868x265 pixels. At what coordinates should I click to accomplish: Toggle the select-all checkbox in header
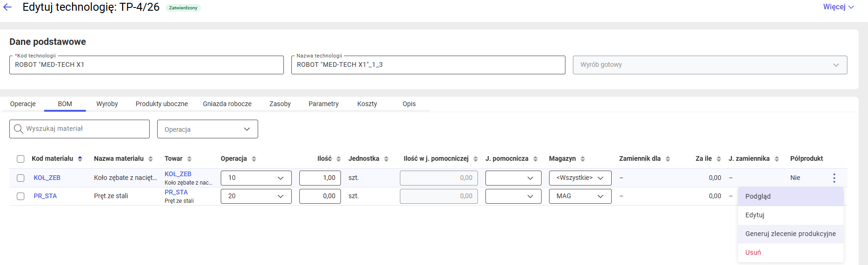click(21, 159)
